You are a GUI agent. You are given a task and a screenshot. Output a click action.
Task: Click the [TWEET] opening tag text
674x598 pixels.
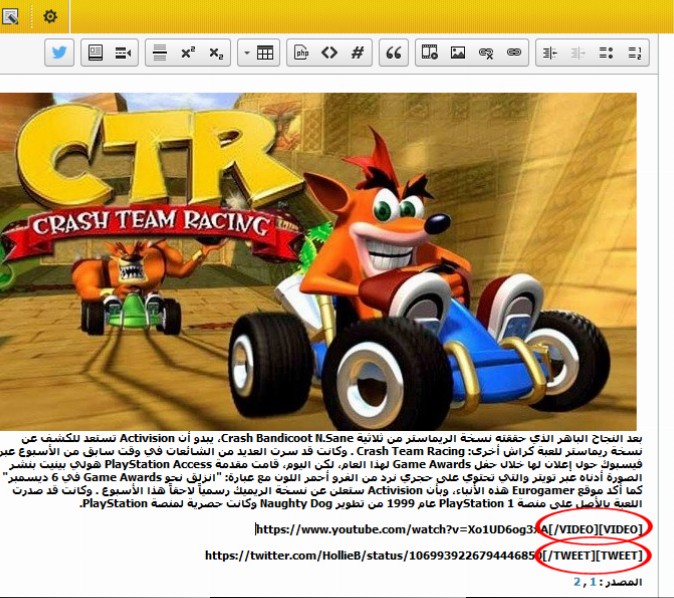(x=619, y=556)
